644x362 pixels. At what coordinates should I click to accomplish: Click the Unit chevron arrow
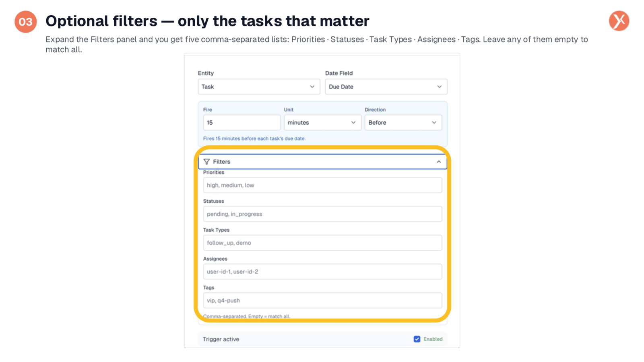click(x=353, y=122)
